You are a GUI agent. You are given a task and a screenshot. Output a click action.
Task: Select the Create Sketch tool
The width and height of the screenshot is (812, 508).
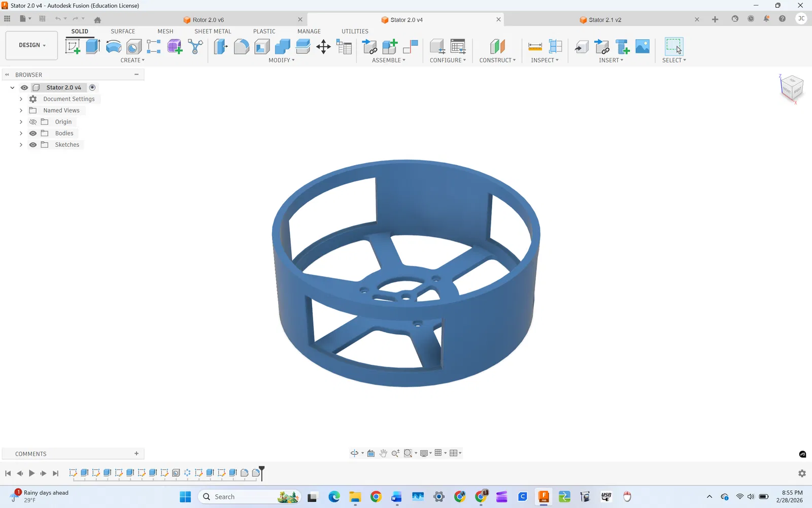click(73, 47)
